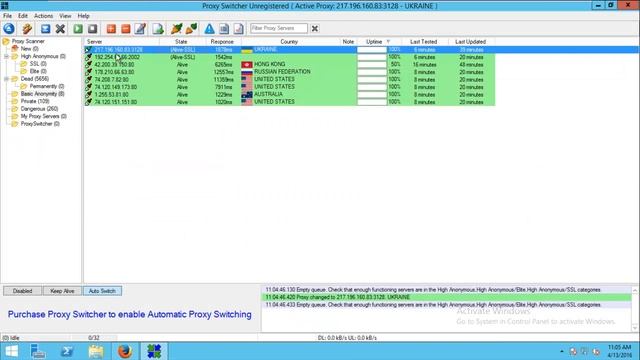Open File Explorer from taskbar
The height and width of the screenshot is (360, 640).
point(96,351)
